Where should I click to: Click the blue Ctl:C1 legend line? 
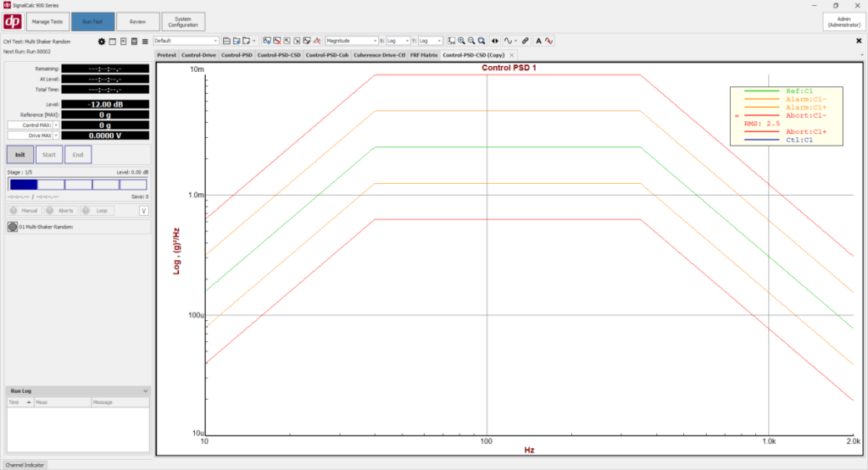point(762,140)
